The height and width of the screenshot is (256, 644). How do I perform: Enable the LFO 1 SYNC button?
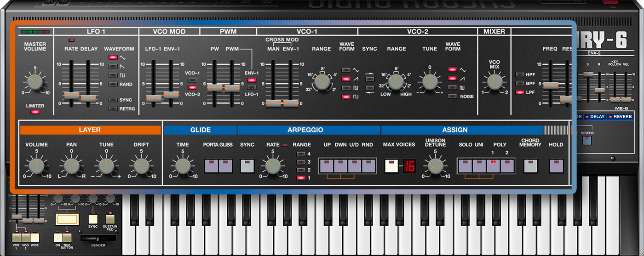113,100
